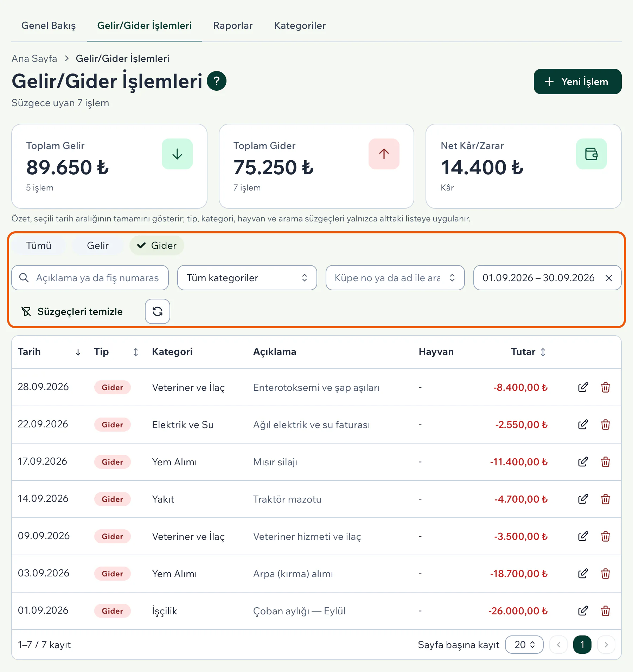Select pagination page 1 button

click(582, 645)
